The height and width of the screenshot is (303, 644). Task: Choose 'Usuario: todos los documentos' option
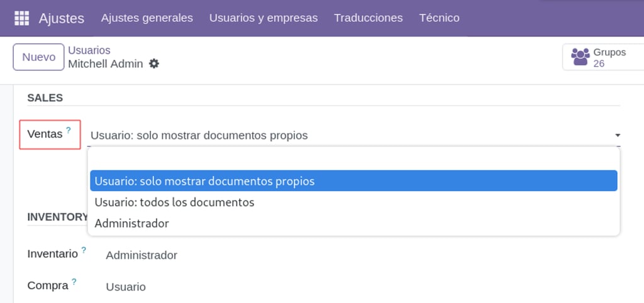coord(353,202)
